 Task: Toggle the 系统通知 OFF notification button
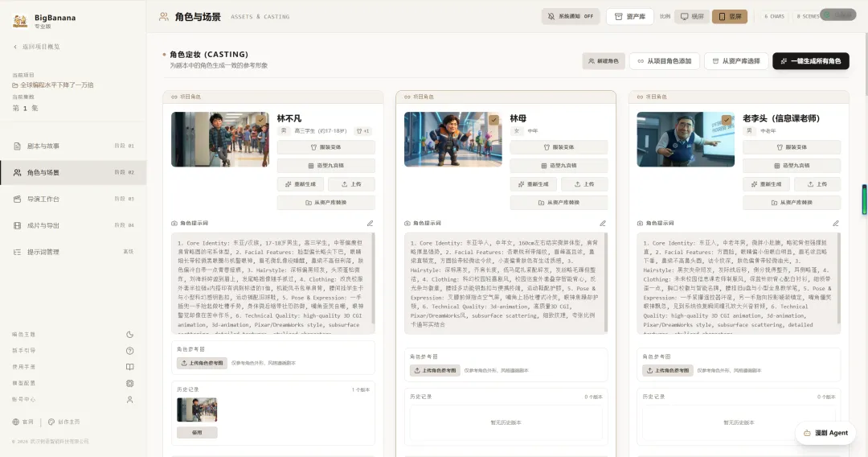click(570, 17)
